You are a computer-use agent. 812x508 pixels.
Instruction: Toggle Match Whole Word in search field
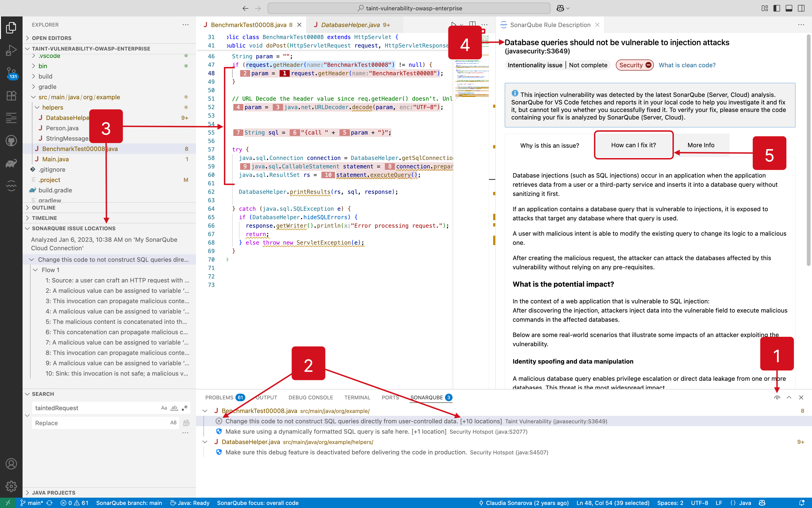coord(174,408)
